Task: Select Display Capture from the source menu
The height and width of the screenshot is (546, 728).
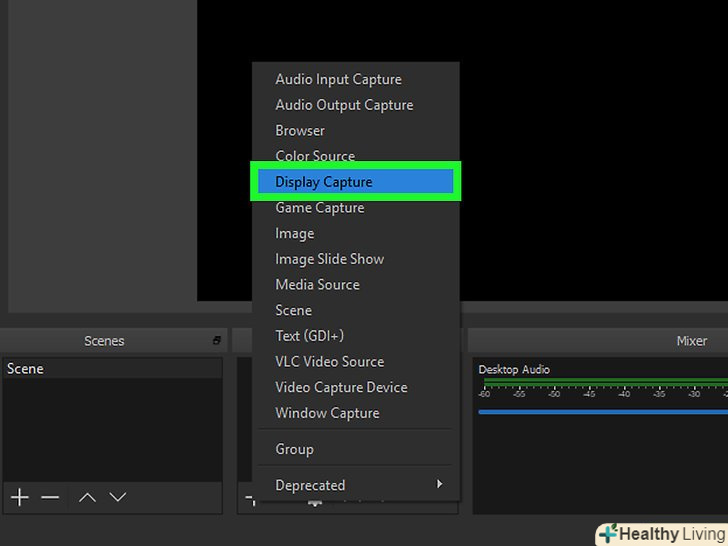Action: (x=324, y=182)
